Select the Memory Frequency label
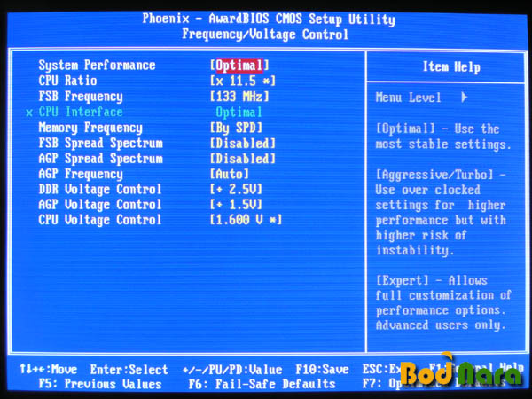The image size is (532, 399). [90, 128]
